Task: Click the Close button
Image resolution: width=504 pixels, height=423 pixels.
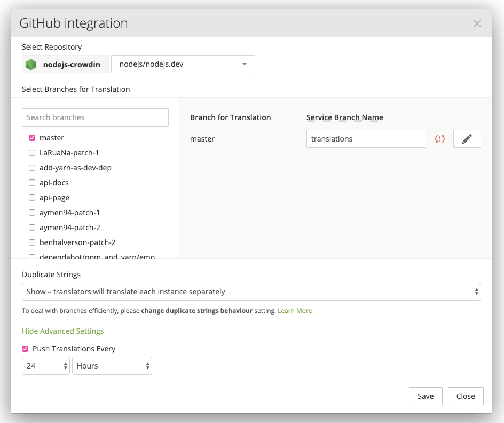Action: click(466, 396)
